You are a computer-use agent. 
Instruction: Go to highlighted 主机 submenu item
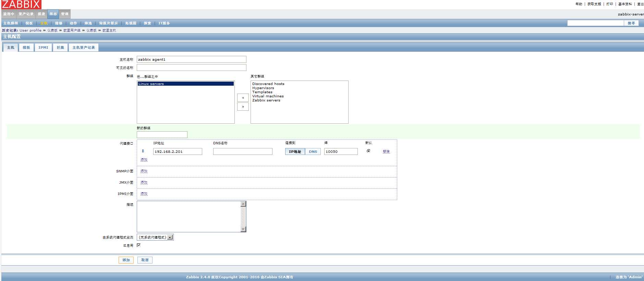pyautogui.click(x=44, y=23)
